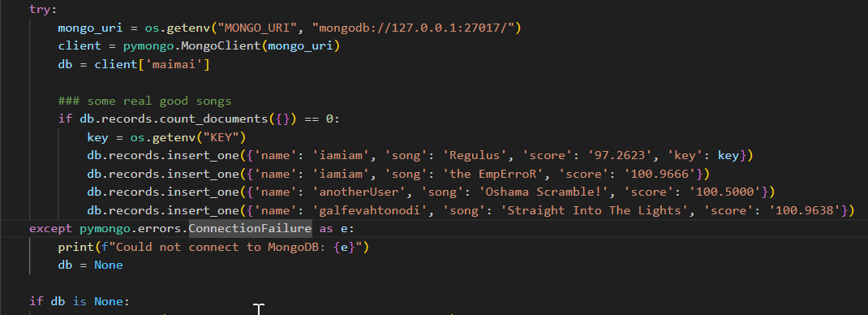The height and width of the screenshot is (315, 868).
Task: Click the try keyword at the top
Action: [40, 10]
